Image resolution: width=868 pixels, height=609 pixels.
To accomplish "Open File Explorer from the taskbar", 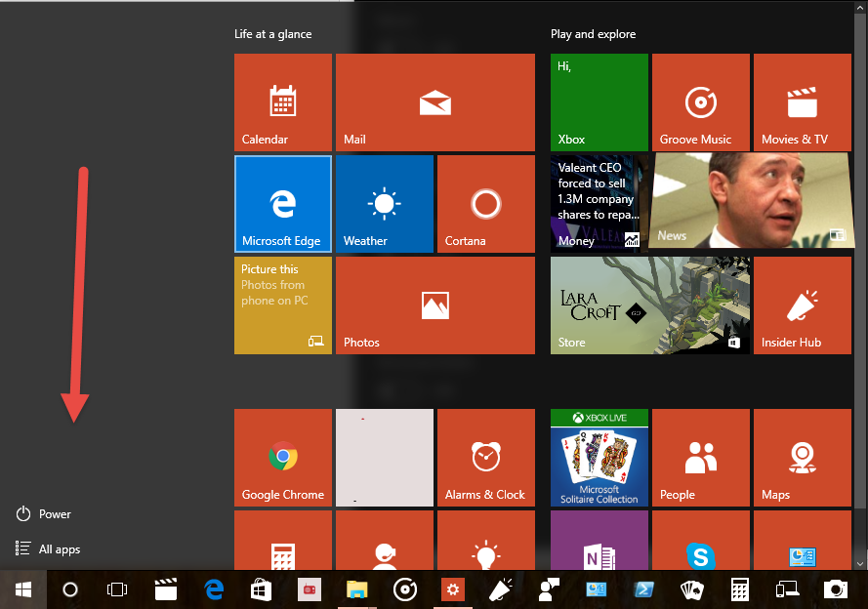I will point(357,589).
